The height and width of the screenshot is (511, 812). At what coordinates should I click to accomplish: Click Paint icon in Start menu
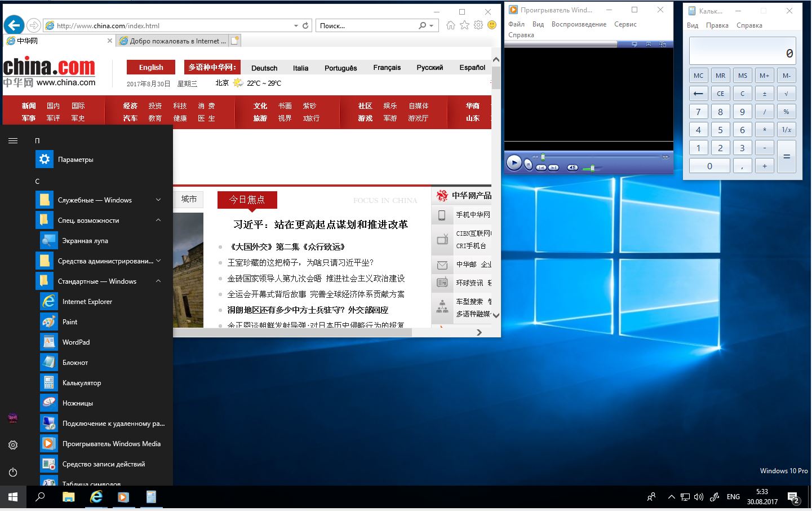click(49, 322)
